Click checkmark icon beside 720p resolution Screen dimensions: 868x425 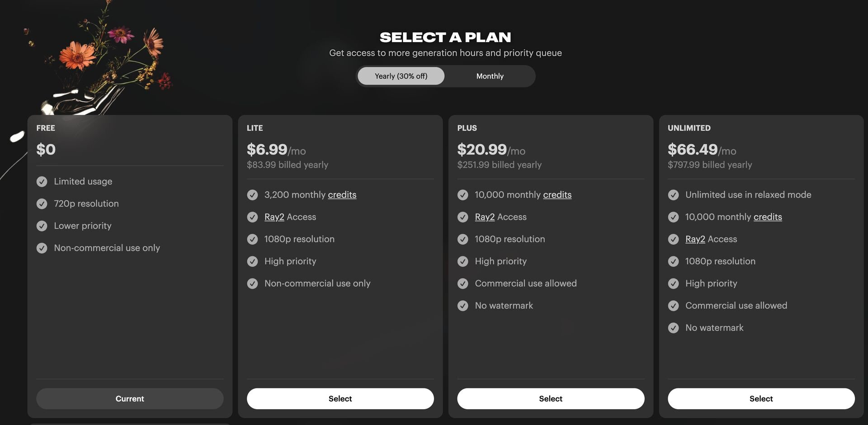click(x=42, y=204)
